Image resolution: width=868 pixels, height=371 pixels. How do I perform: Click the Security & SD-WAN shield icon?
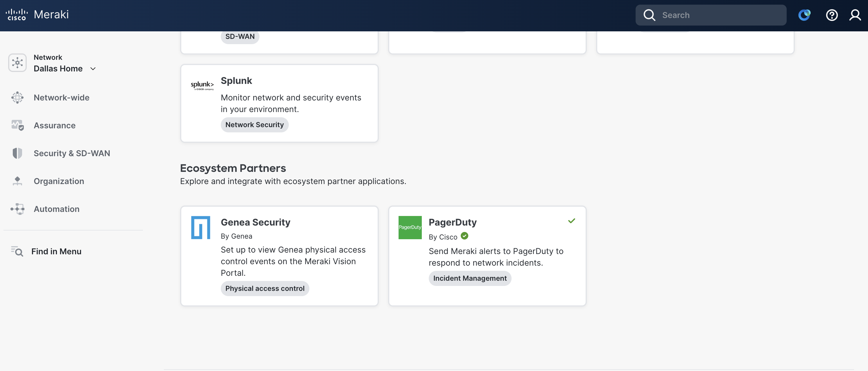click(x=17, y=153)
